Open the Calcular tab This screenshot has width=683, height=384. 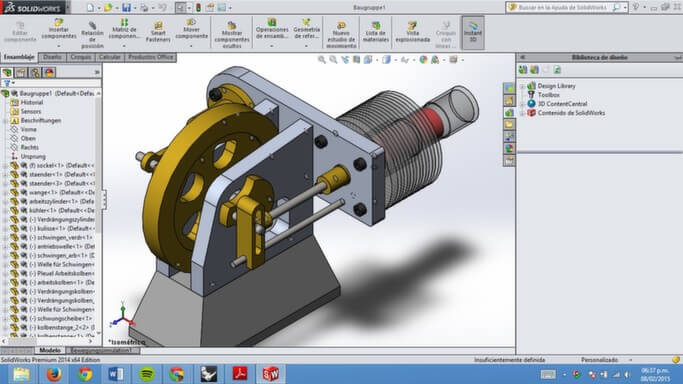110,57
